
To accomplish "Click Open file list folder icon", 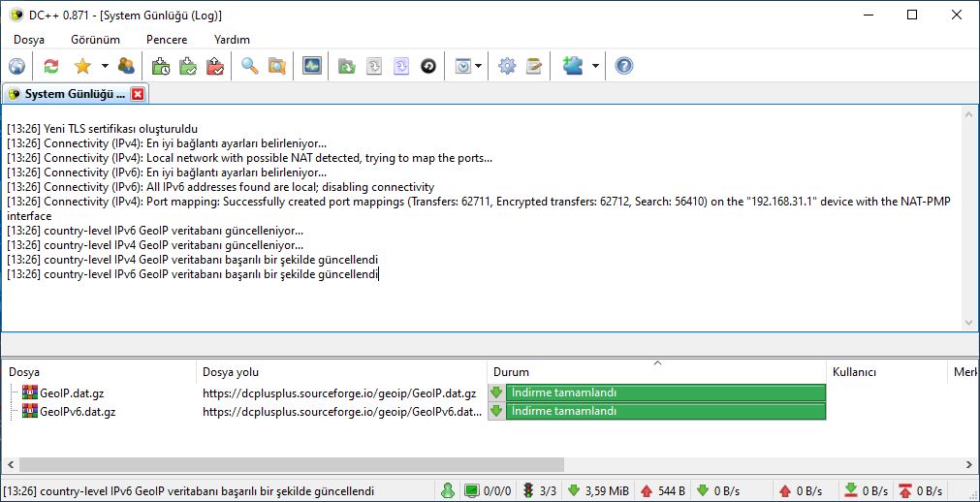I will [x=346, y=66].
